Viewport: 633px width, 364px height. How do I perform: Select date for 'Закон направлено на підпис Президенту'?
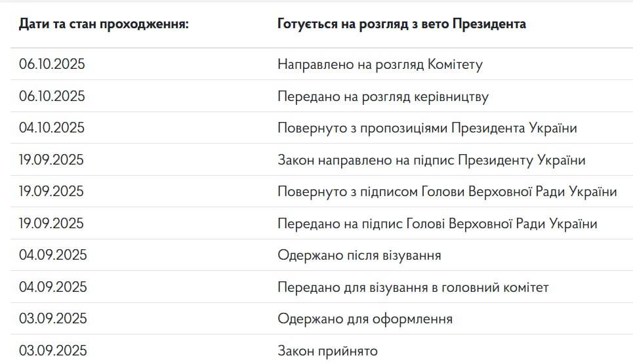pyautogui.click(x=51, y=160)
